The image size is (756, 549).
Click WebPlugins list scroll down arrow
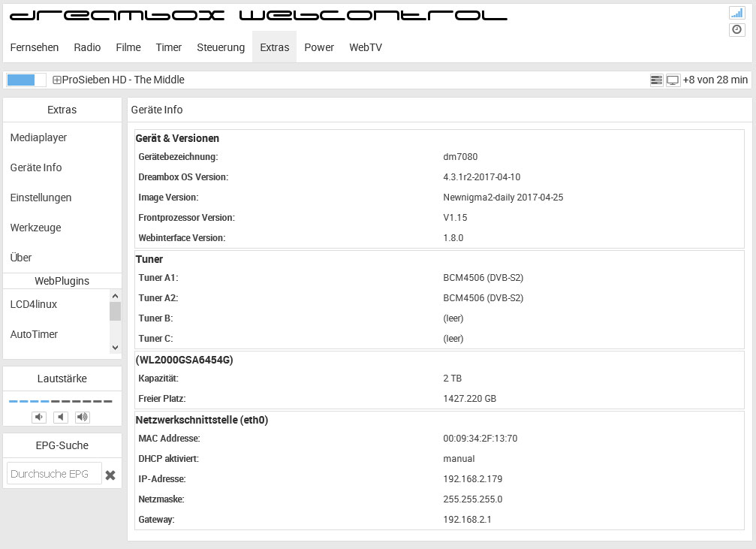click(115, 347)
